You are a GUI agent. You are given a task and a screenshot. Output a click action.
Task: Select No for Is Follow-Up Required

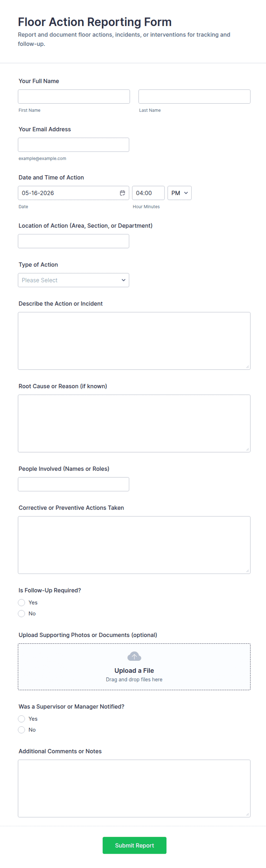point(21,614)
